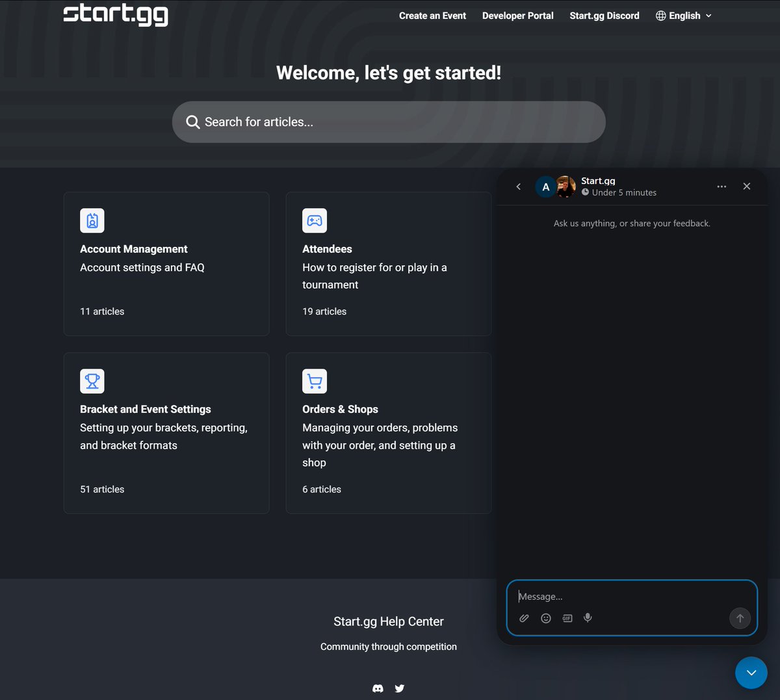Image resolution: width=780 pixels, height=700 pixels.
Task: Click the Bracket and Event Settings trophy icon
Action: pyautogui.click(x=92, y=382)
